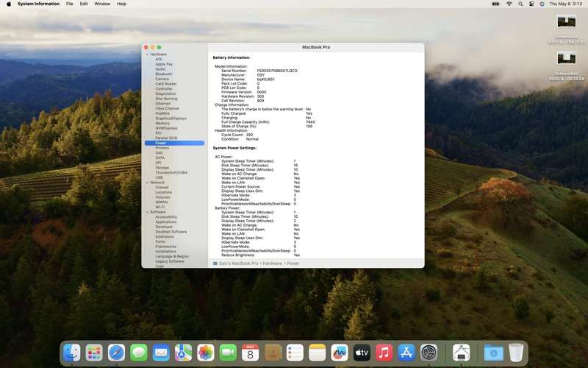Click Siri icon in menu bar
Image resolution: width=588 pixels, height=368 pixels.
(x=542, y=4)
